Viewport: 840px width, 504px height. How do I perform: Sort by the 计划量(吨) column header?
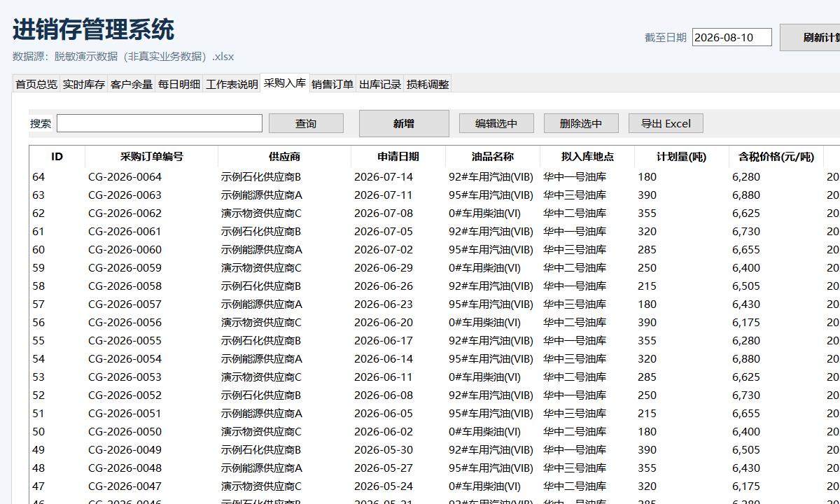[682, 156]
